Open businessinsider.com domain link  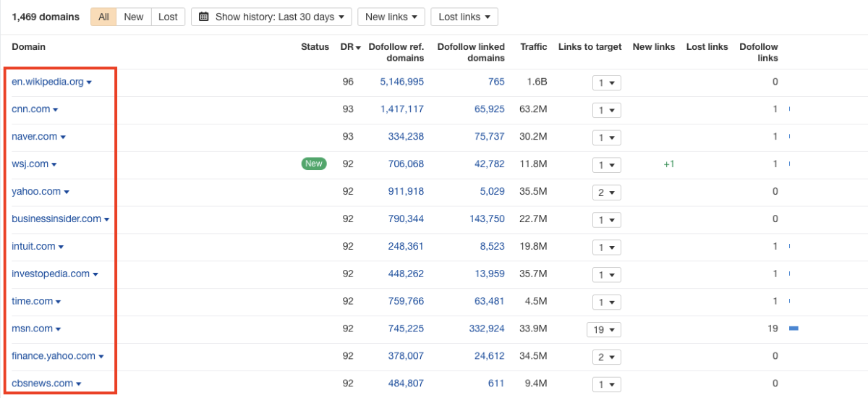click(x=56, y=219)
